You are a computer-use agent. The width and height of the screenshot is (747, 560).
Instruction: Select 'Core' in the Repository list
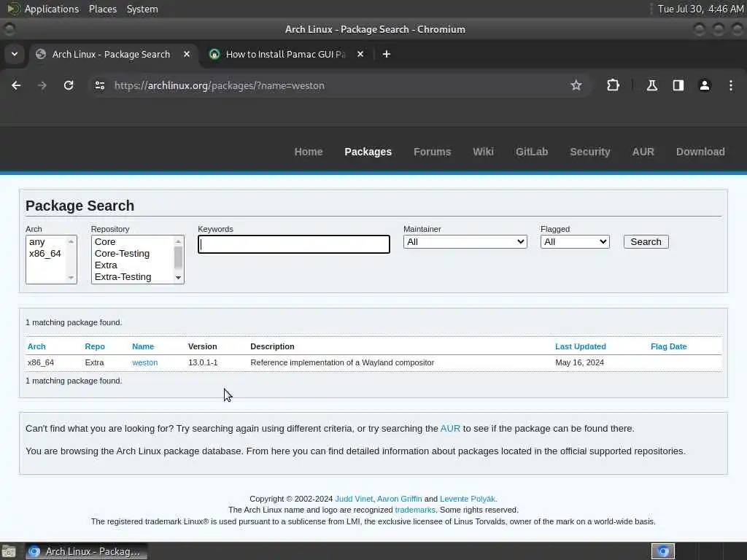[133, 242]
